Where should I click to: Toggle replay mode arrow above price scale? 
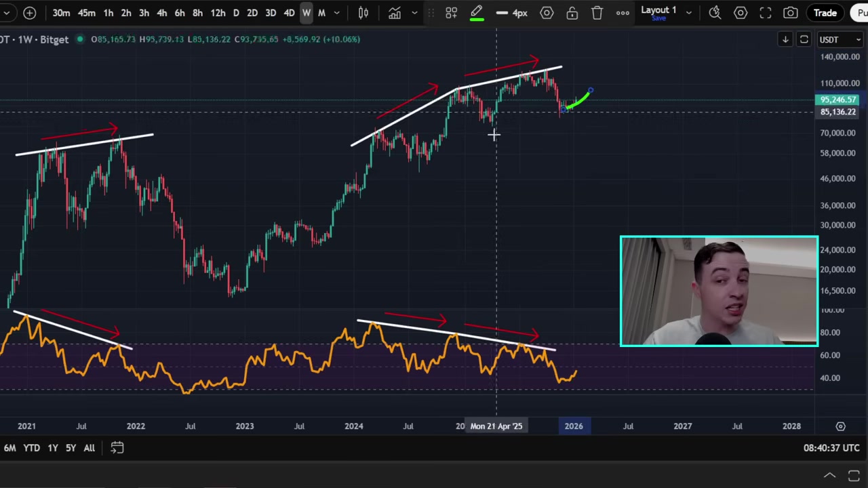click(x=785, y=39)
